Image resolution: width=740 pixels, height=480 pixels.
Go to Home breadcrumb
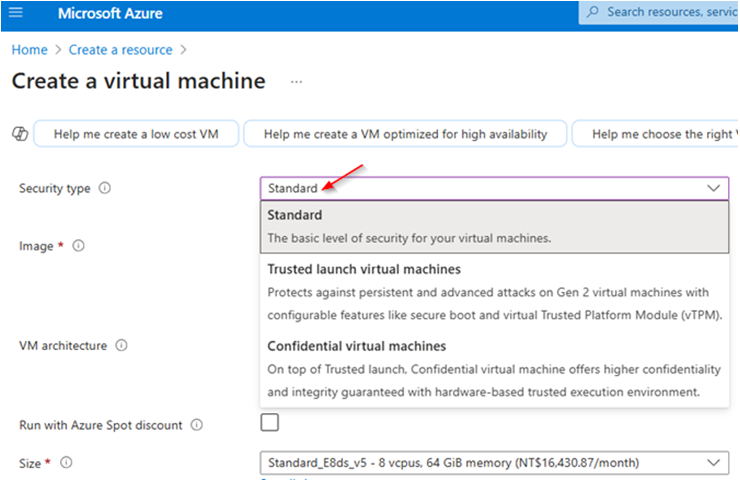(x=29, y=50)
